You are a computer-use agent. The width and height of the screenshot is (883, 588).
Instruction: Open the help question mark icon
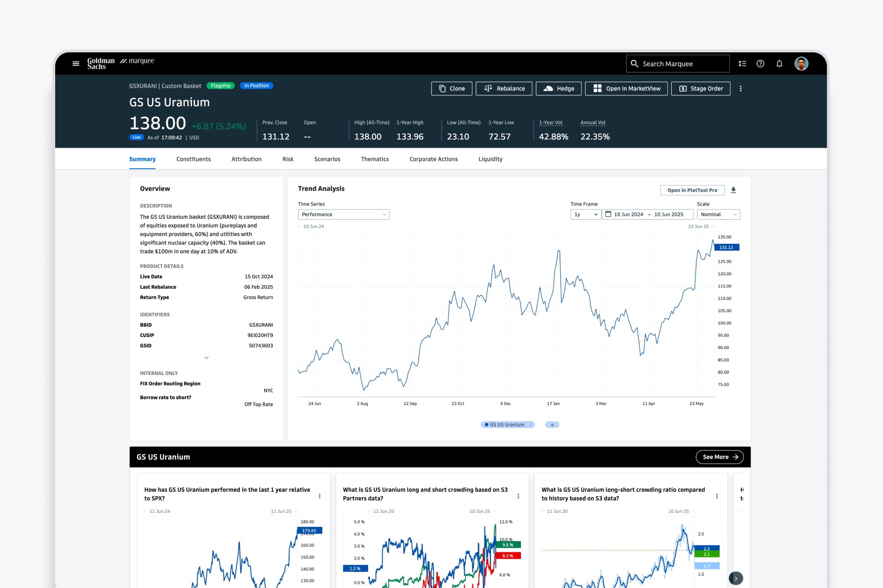tap(760, 64)
